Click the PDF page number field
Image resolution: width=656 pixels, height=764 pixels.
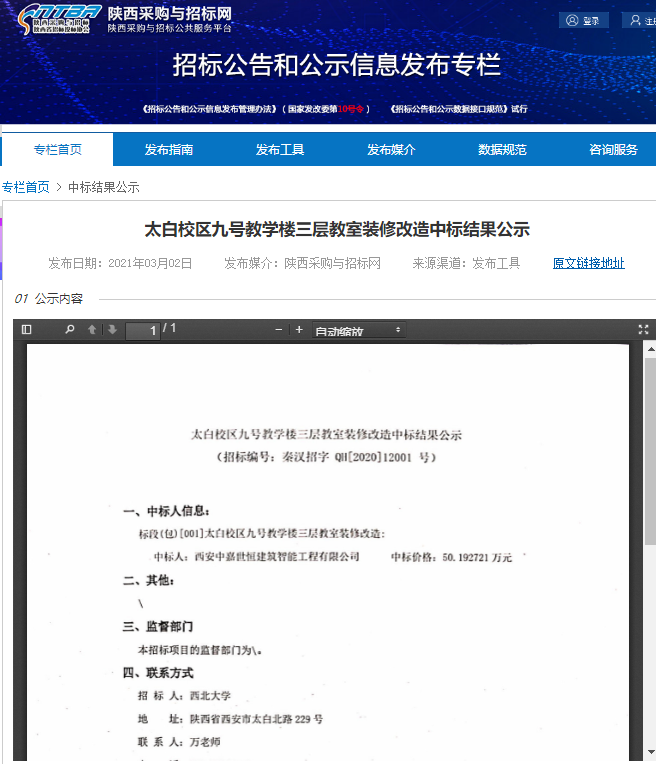pos(143,330)
